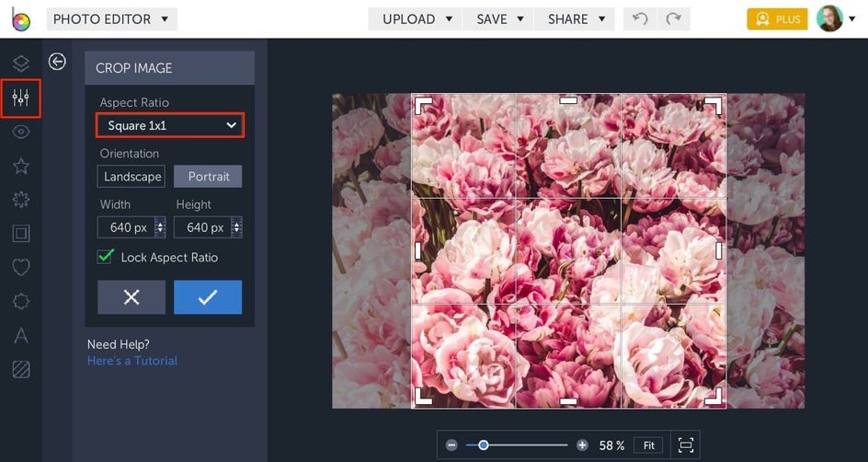Click the Orientation label
The height and width of the screenshot is (462, 868).
[130, 154]
